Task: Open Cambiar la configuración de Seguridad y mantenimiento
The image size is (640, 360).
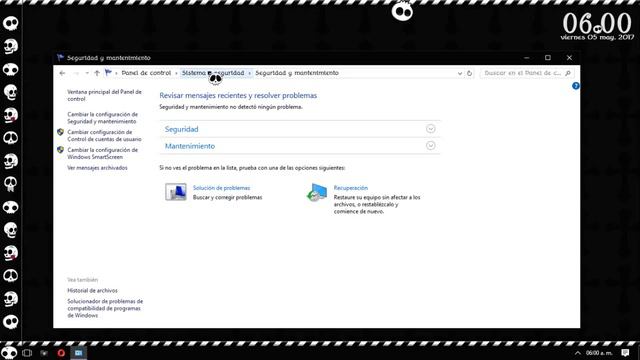Action: 102,118
